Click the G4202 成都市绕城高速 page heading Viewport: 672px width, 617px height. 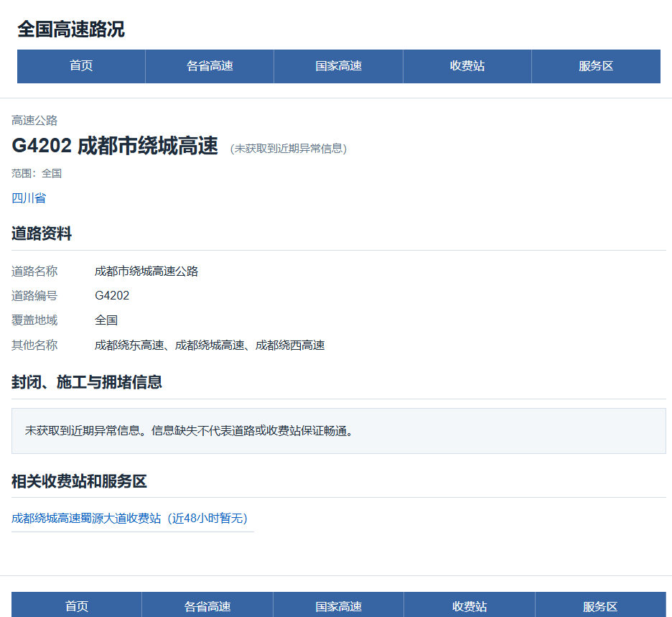coord(115,145)
